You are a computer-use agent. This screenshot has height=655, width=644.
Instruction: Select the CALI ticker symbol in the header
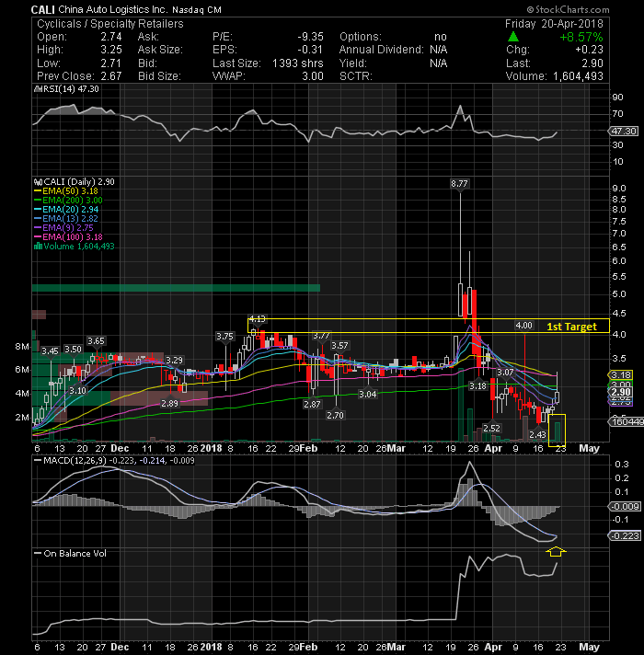43,9
